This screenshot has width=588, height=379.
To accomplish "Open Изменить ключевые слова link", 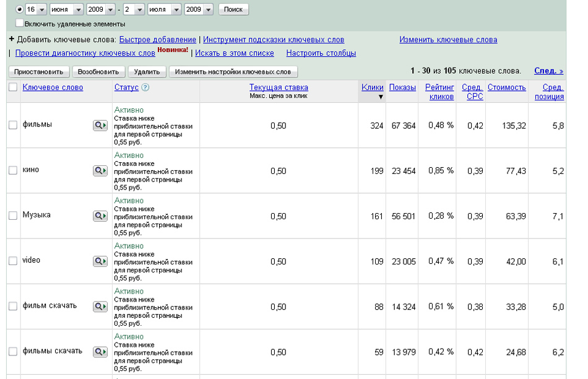I will (448, 40).
